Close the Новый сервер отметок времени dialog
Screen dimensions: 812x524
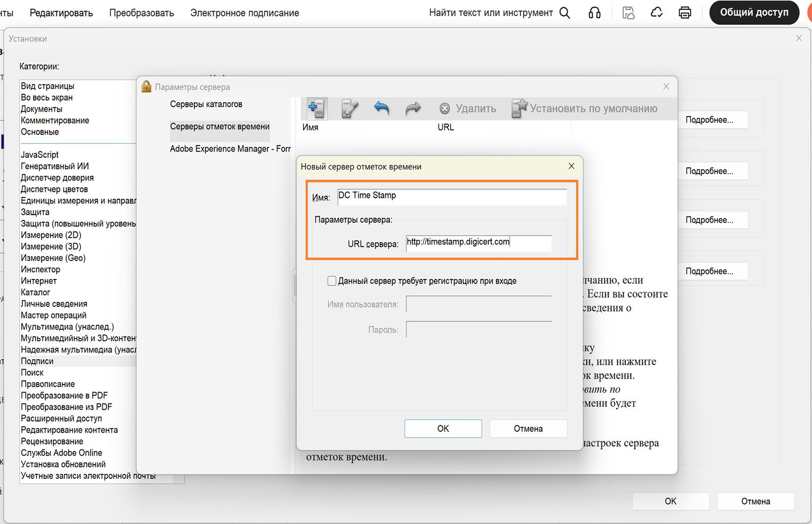pyautogui.click(x=571, y=166)
